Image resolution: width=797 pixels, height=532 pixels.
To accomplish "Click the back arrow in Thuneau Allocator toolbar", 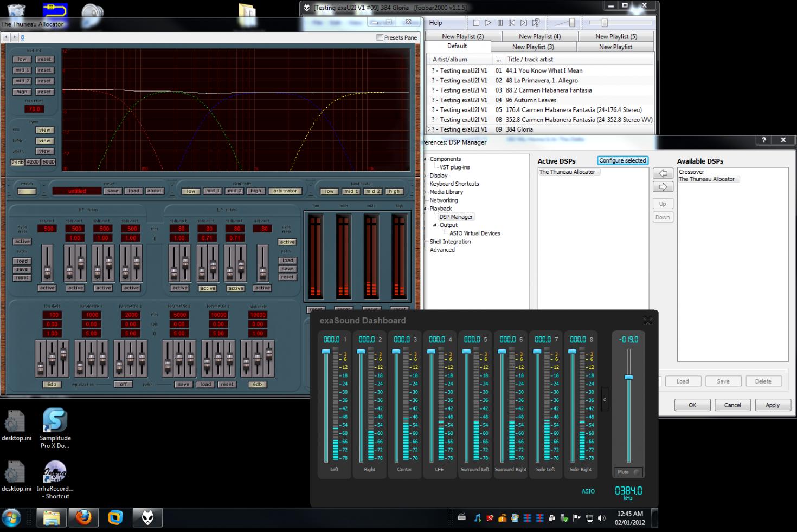I will (x=6, y=37).
